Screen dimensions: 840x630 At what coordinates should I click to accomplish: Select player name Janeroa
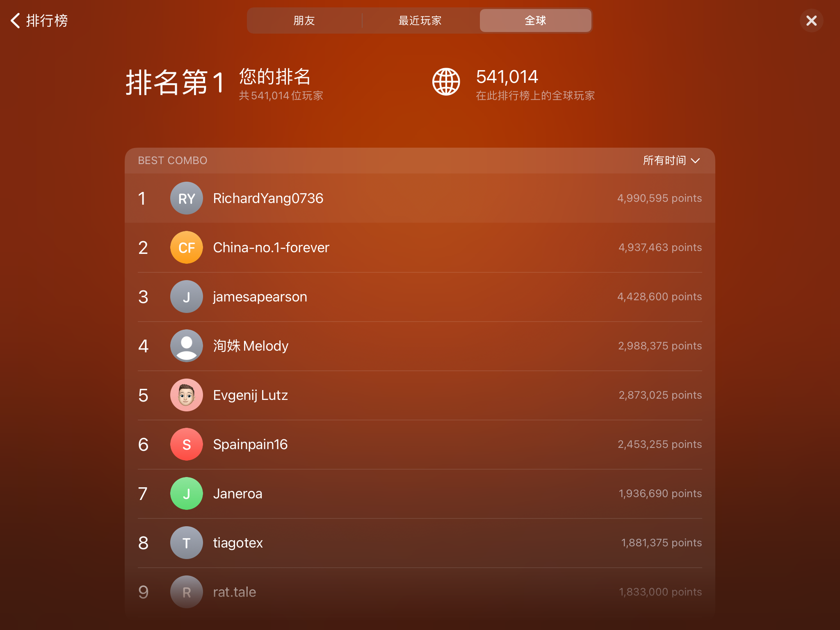(238, 493)
